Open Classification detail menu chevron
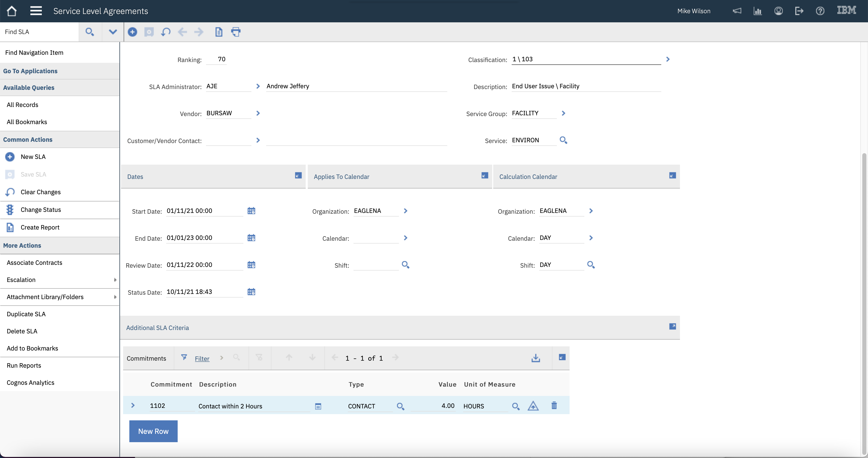The height and width of the screenshot is (458, 868). 668,59
